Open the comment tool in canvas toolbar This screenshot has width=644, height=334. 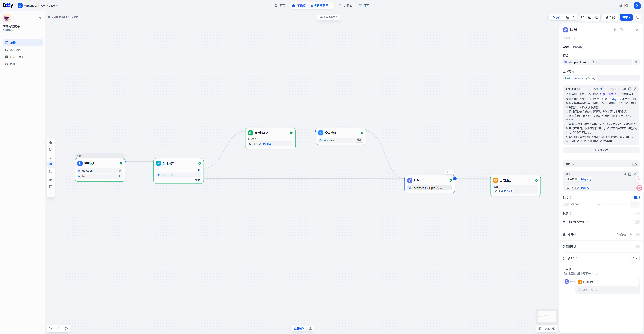[51, 171]
